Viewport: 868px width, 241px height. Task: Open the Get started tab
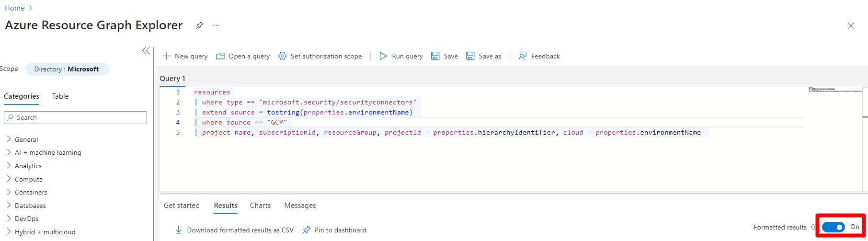182,206
